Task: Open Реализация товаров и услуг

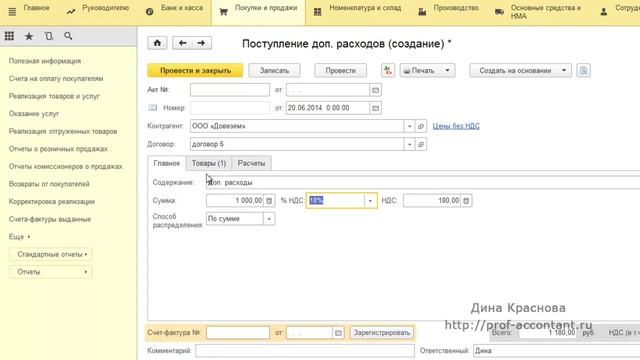Action: pyautogui.click(x=54, y=96)
